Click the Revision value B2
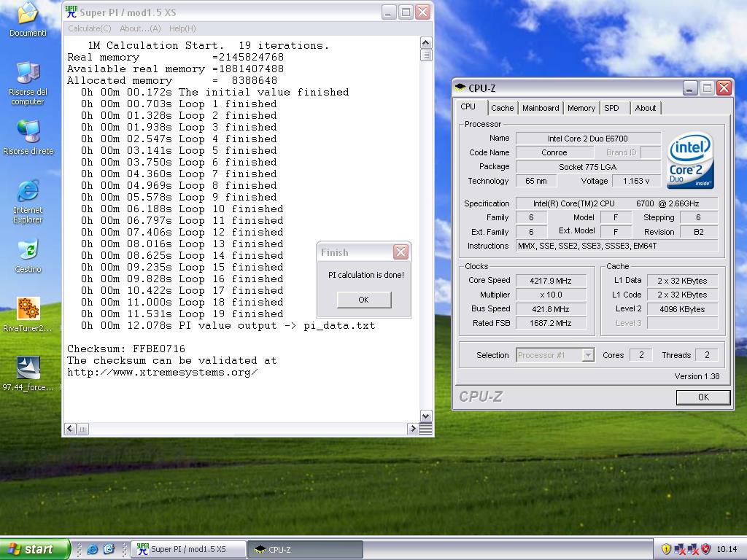 [698, 232]
